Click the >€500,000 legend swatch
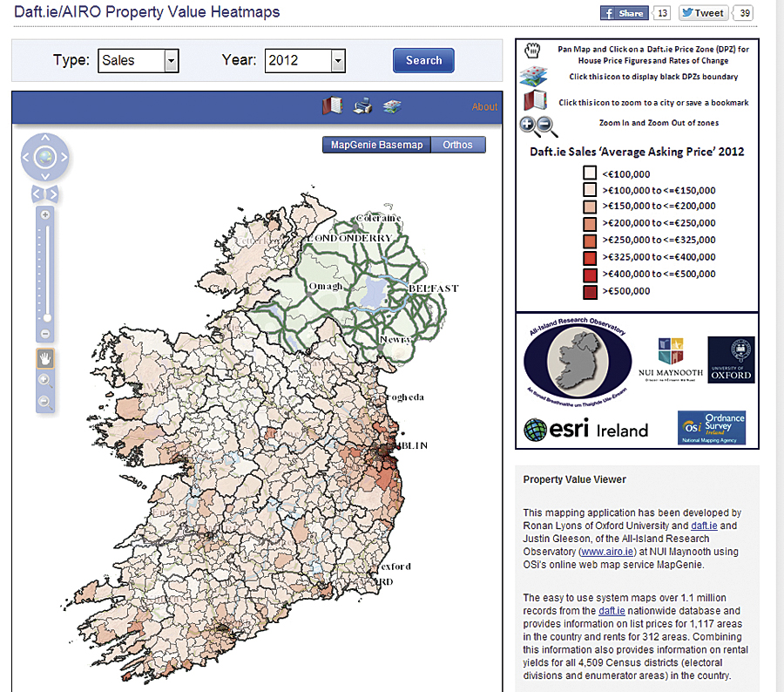Viewport: 784px width, 692px height. click(590, 292)
